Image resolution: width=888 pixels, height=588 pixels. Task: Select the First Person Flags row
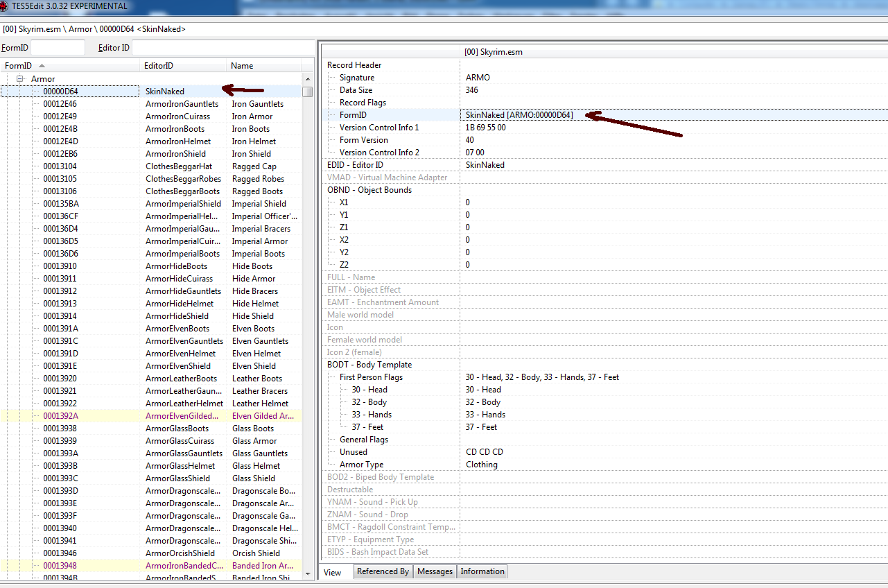(x=604, y=377)
